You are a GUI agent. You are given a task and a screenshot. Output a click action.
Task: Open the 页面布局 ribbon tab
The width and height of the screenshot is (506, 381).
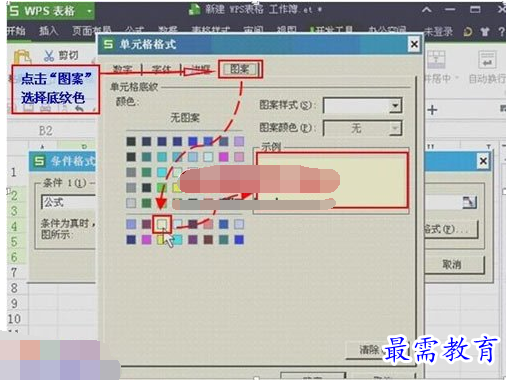click(91, 31)
